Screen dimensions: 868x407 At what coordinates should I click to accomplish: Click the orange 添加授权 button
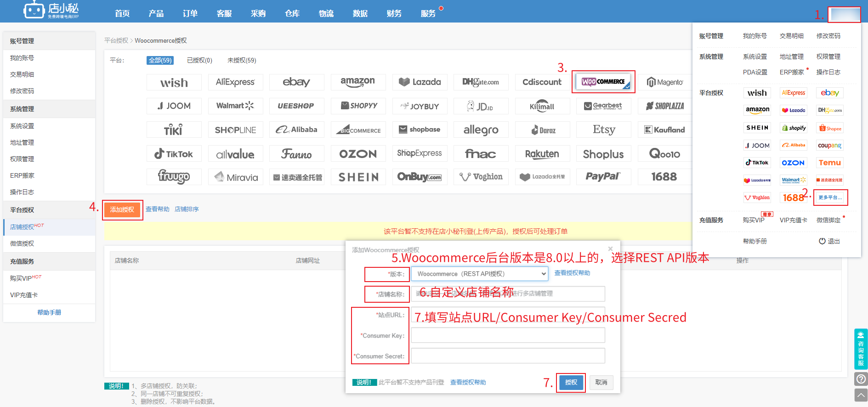122,209
